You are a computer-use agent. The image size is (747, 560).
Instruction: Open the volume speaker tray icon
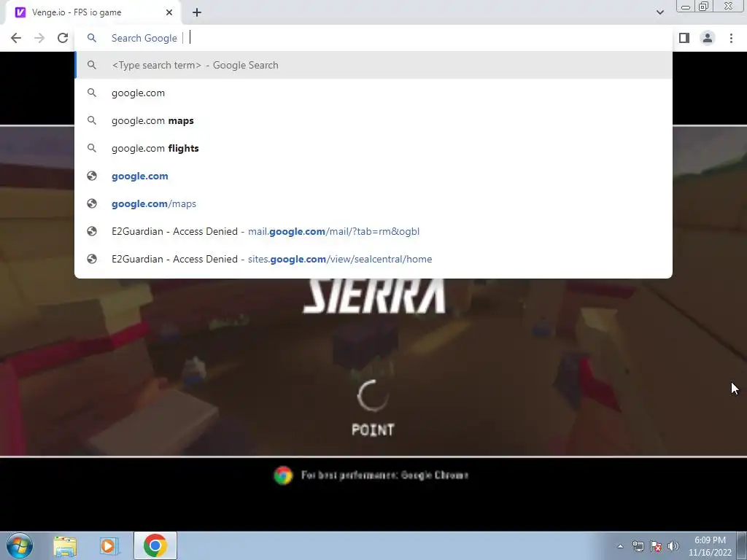click(673, 546)
